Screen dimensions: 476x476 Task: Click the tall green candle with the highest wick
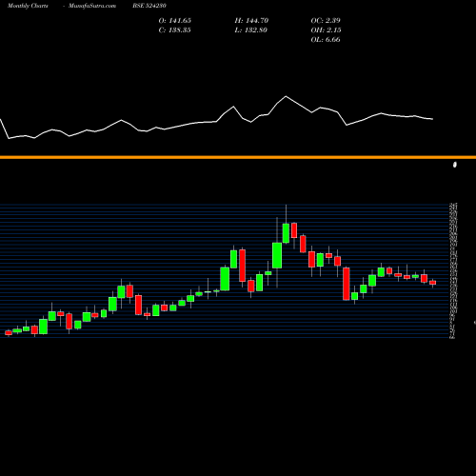(286, 233)
